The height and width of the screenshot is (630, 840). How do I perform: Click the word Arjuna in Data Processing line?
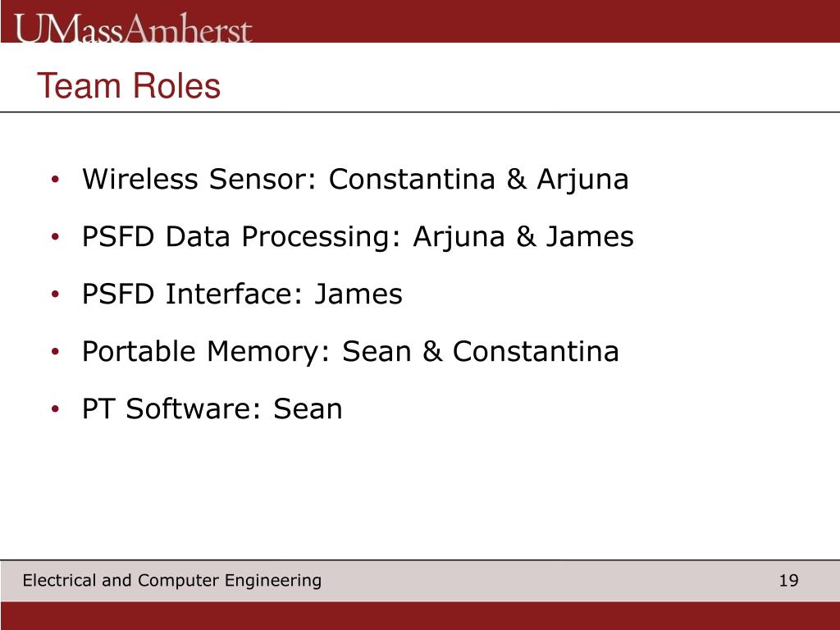pyautogui.click(x=459, y=238)
